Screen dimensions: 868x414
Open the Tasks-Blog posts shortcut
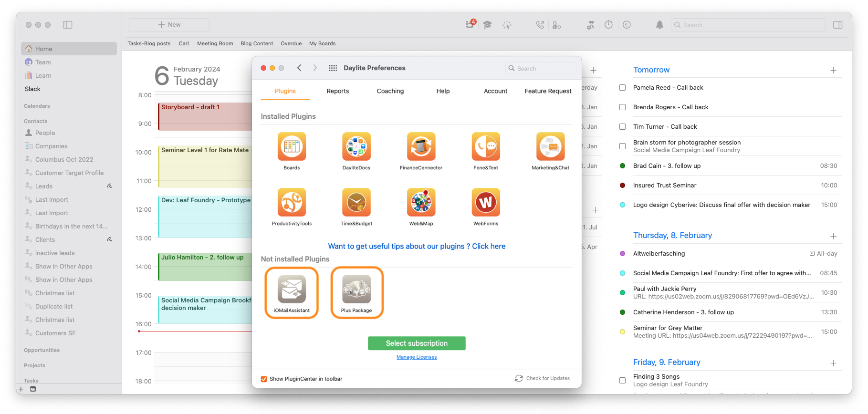tap(149, 43)
